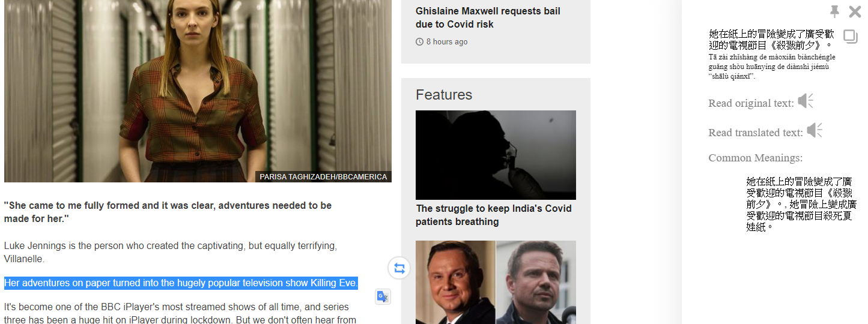Click the Luke Jennings paragraph
This screenshot has width=868, height=324.
171,252
